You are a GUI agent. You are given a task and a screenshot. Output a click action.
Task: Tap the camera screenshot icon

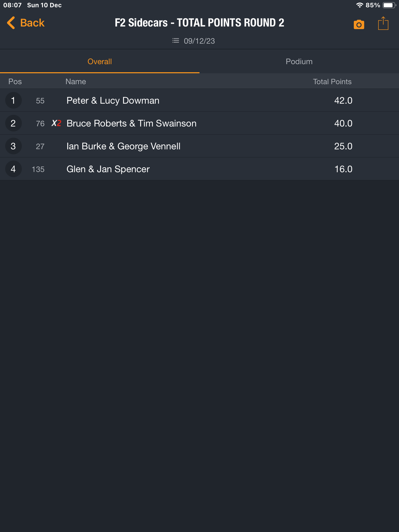pos(359,24)
